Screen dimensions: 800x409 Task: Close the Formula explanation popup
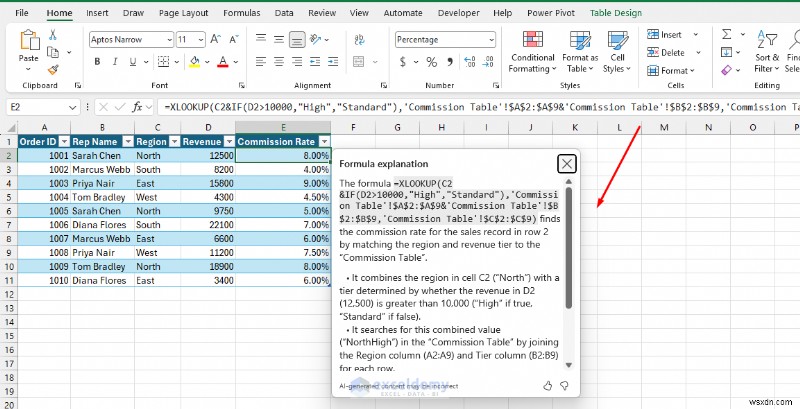point(567,164)
